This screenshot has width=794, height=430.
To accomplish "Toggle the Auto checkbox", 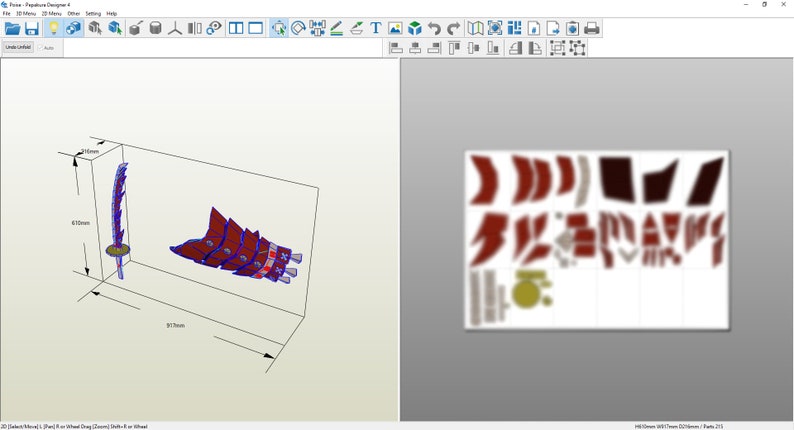I will [x=41, y=48].
